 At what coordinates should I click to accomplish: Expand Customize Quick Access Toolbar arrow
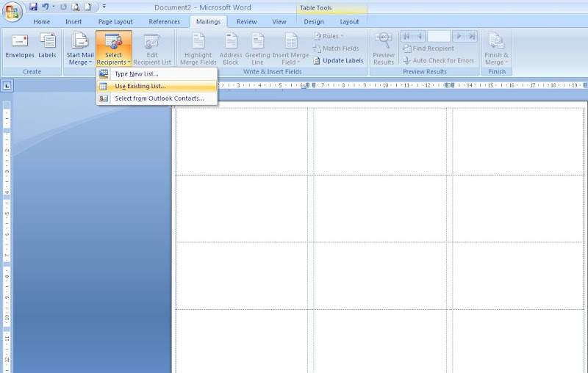[104, 7]
